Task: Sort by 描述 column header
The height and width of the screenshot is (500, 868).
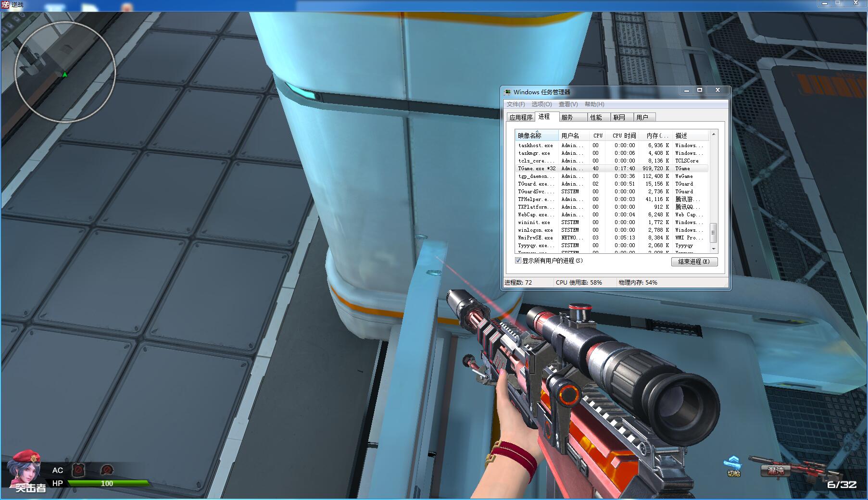Action: tap(691, 136)
